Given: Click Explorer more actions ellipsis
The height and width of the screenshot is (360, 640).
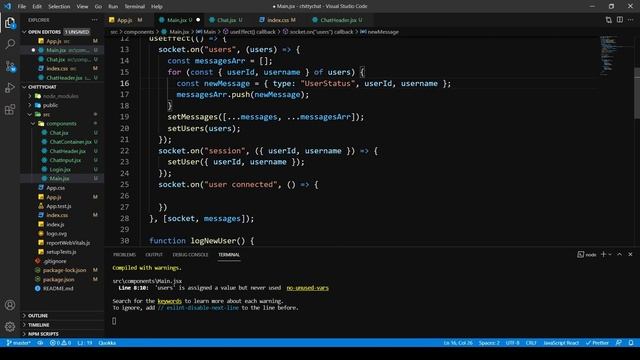Looking at the screenshot, I should tap(94, 20).
